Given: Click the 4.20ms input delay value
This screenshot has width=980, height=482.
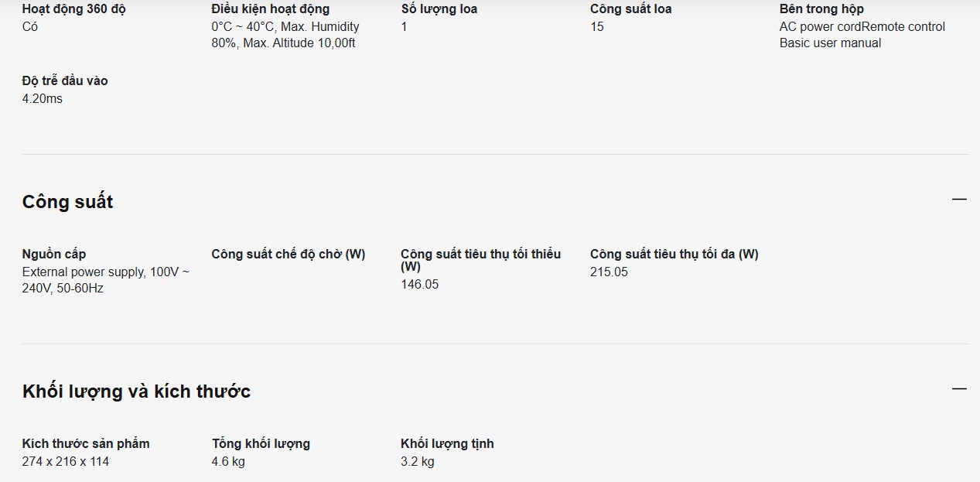Looking at the screenshot, I should pyautogui.click(x=43, y=99).
